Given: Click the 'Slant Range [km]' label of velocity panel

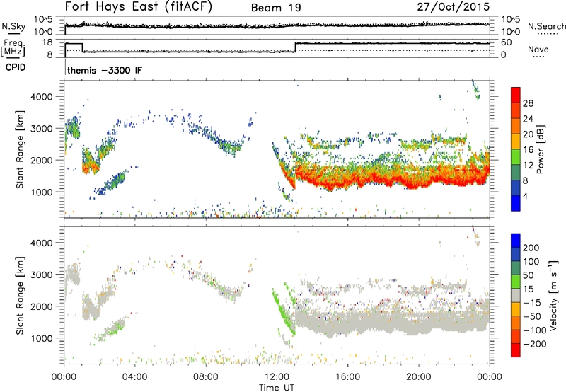Looking at the screenshot, I should click(20, 296).
